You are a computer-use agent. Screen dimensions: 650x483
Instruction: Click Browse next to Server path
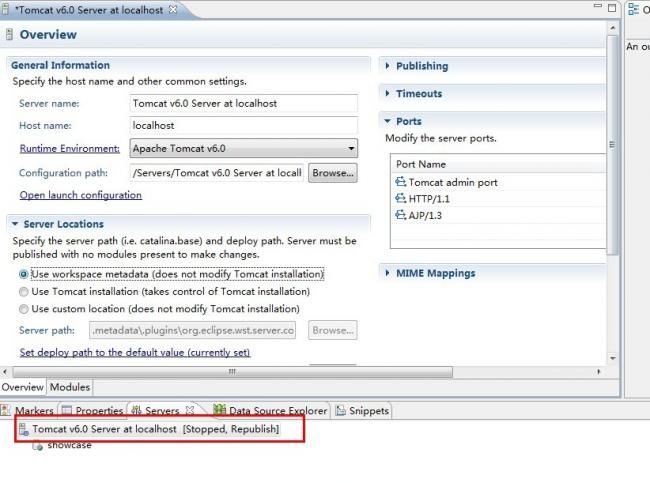coord(332,330)
